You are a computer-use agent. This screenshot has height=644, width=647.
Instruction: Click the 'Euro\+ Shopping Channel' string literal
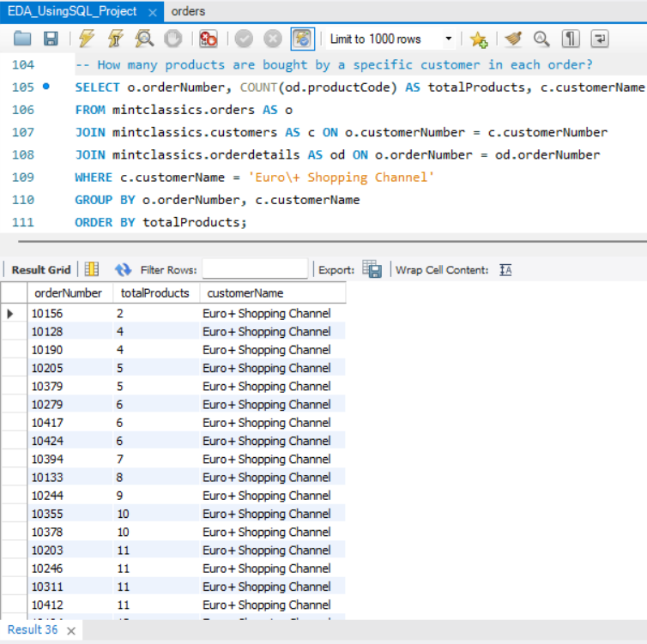[x=341, y=178]
